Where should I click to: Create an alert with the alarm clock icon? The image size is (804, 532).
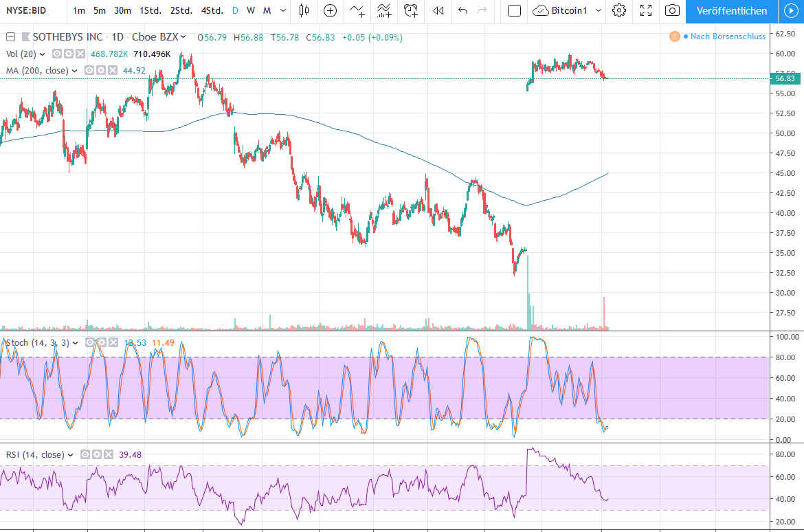pyautogui.click(x=411, y=10)
